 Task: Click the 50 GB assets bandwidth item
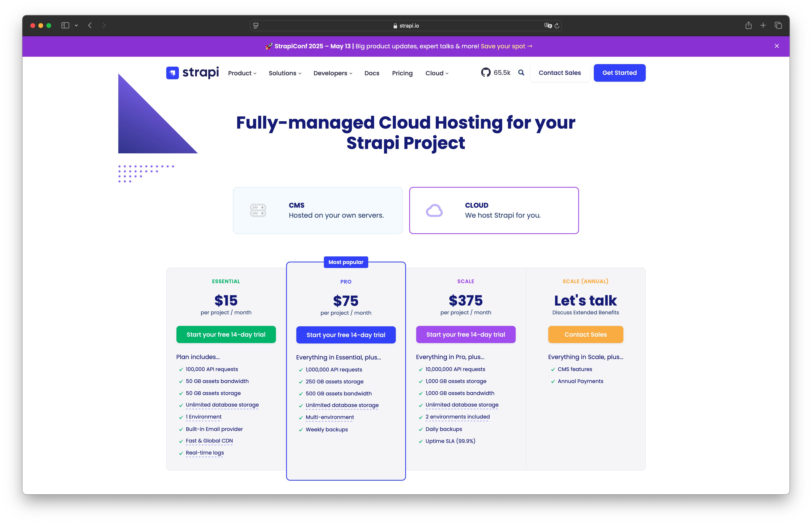tap(217, 381)
